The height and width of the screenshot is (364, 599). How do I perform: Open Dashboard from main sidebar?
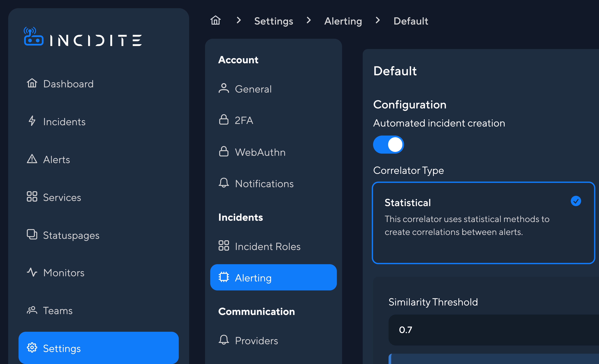99,84
